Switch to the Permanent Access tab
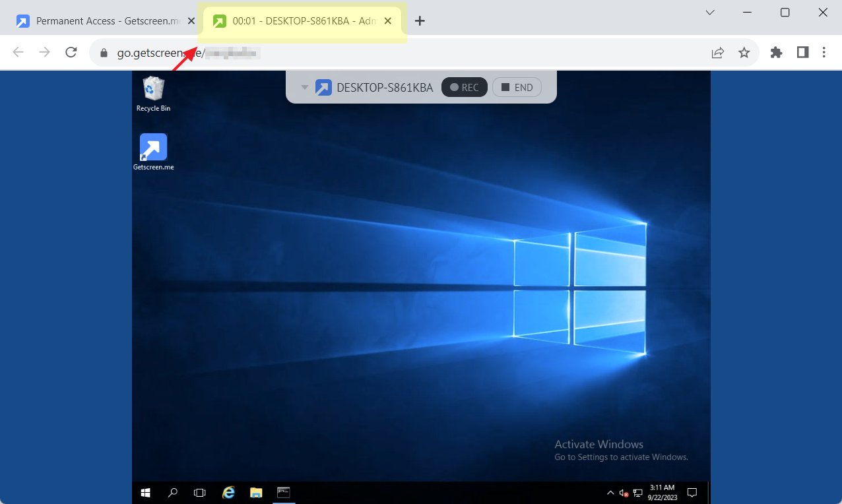 tap(106, 21)
